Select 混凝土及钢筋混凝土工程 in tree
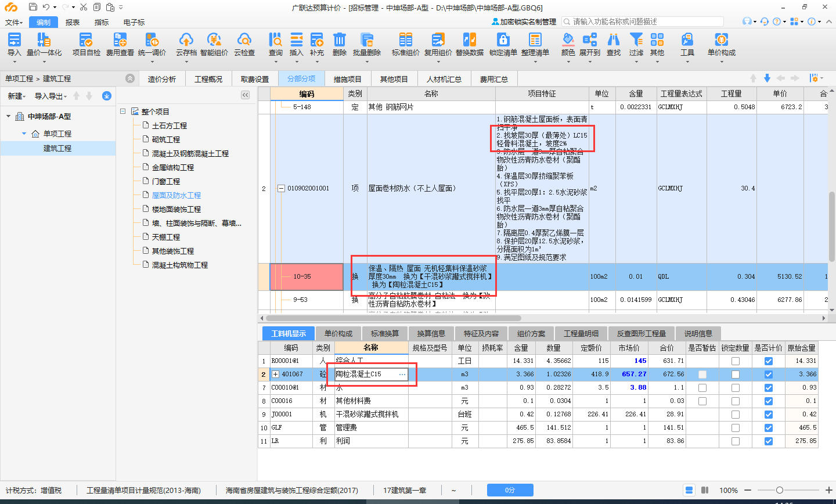Image resolution: width=836 pixels, height=504 pixels. (x=190, y=153)
